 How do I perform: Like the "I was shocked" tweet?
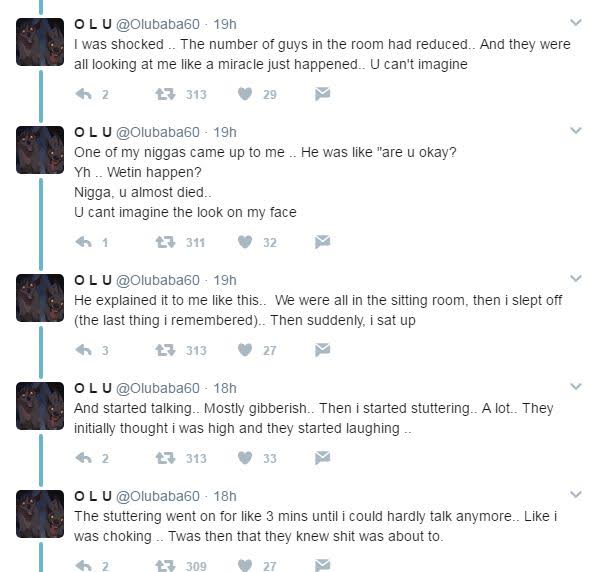tap(245, 94)
